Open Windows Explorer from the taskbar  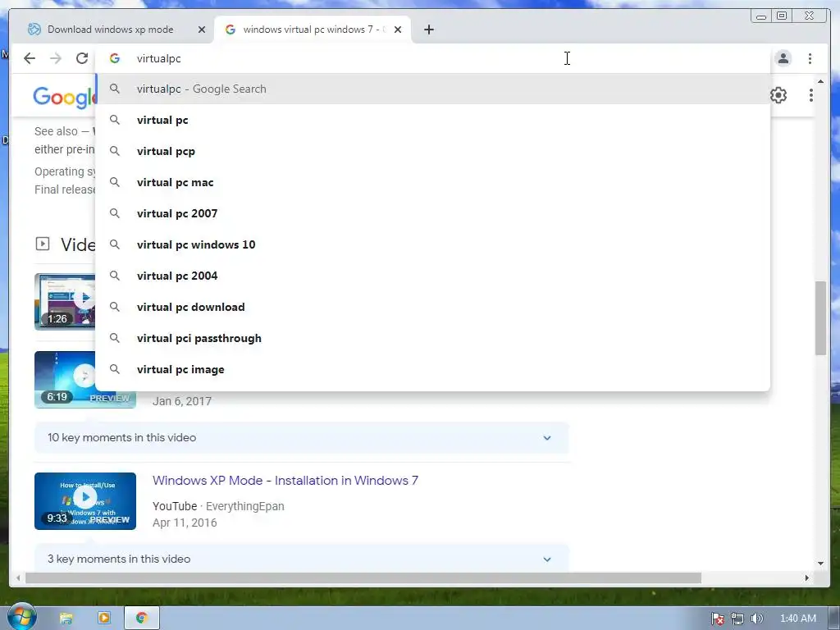tap(66, 619)
